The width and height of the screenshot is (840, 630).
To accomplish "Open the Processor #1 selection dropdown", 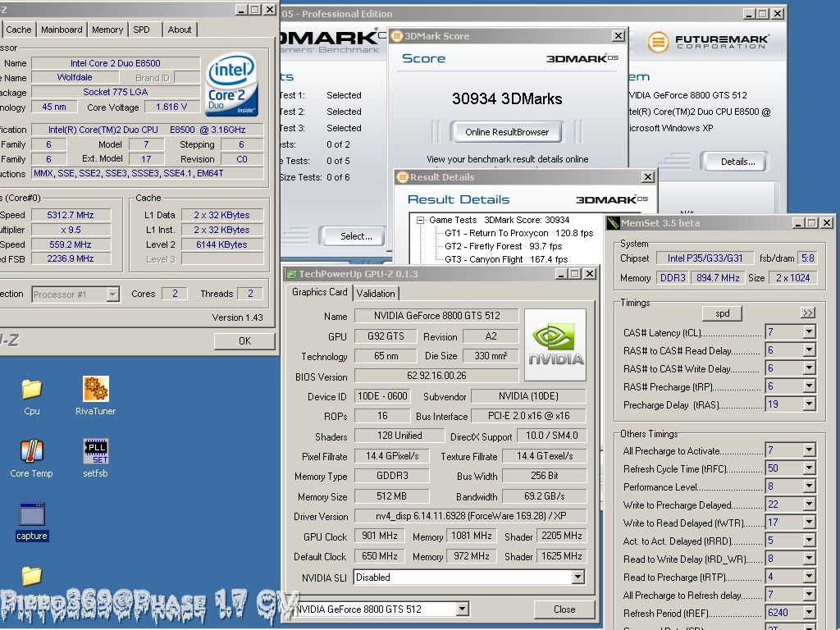I will click(112, 294).
